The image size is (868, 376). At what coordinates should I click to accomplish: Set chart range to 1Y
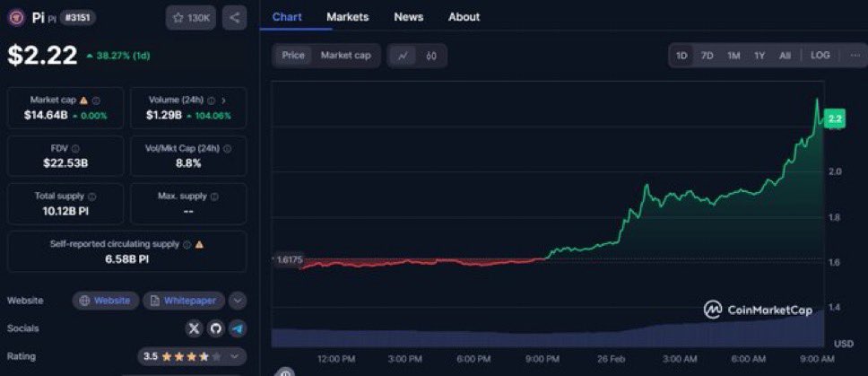pos(759,56)
